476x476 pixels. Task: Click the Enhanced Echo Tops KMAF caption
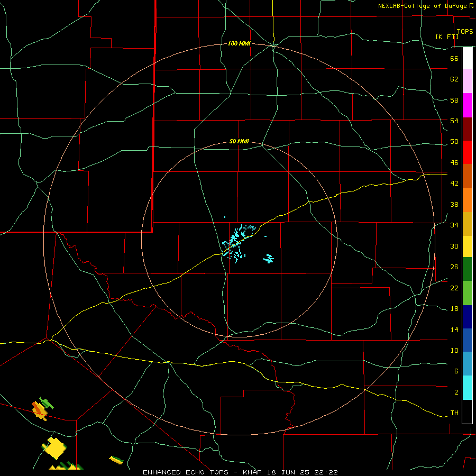coord(240,472)
